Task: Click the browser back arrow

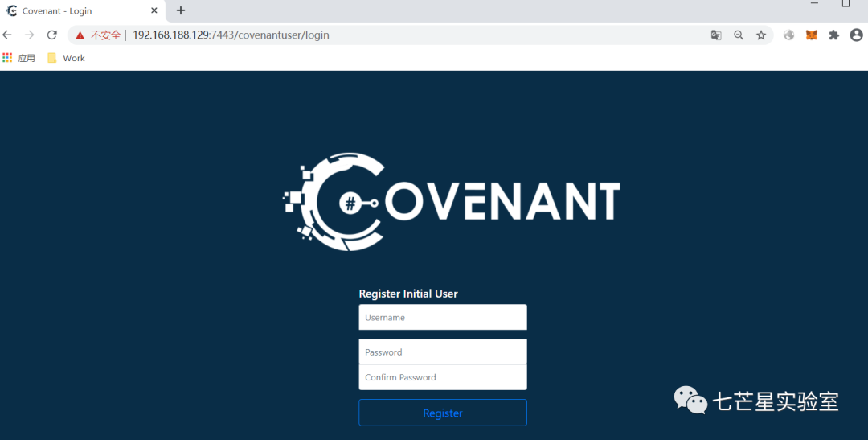Action: point(7,35)
